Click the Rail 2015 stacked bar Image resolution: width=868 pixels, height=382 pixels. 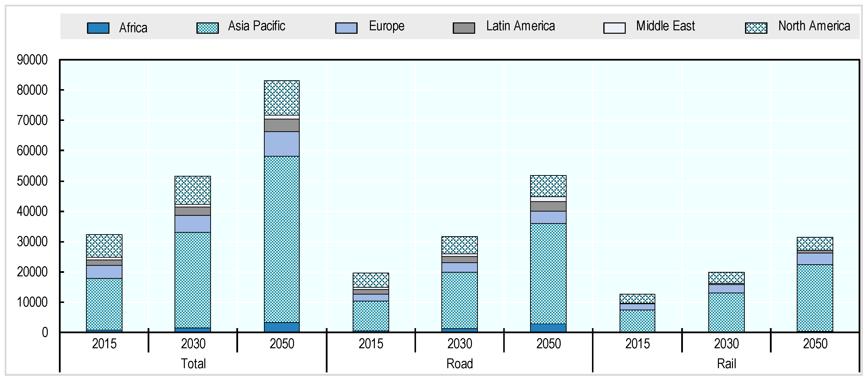637,313
